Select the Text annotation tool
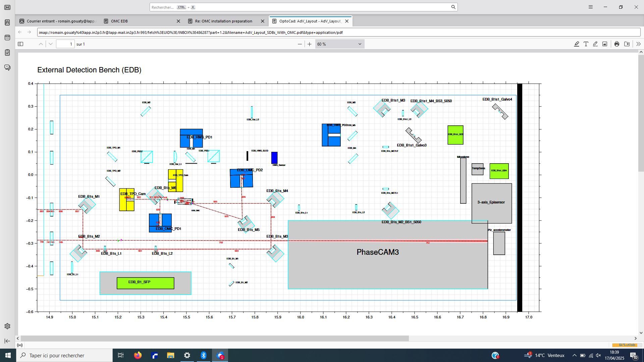This screenshot has width=644, height=362. (x=586, y=44)
